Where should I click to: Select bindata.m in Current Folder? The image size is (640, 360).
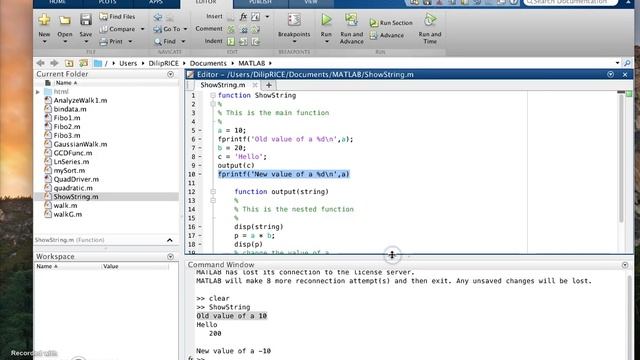point(70,109)
